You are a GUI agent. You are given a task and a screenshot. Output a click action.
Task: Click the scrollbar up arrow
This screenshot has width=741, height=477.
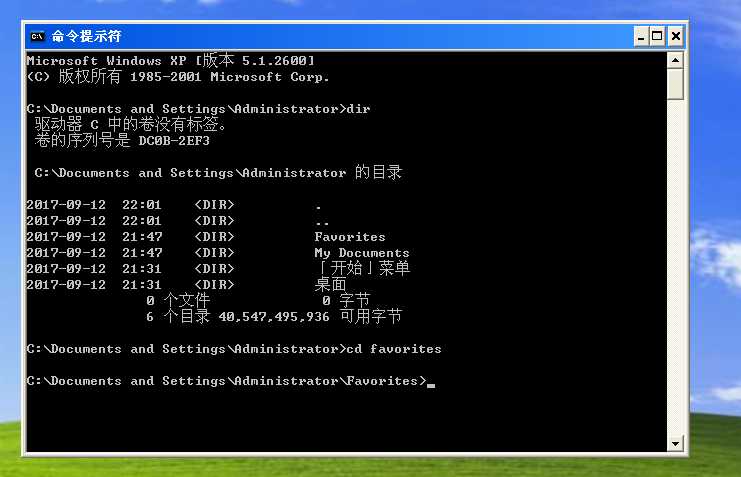click(x=675, y=60)
